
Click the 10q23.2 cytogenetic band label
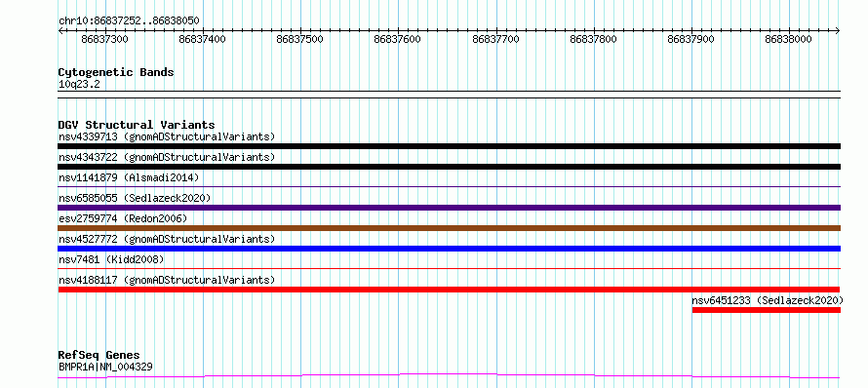pos(79,84)
